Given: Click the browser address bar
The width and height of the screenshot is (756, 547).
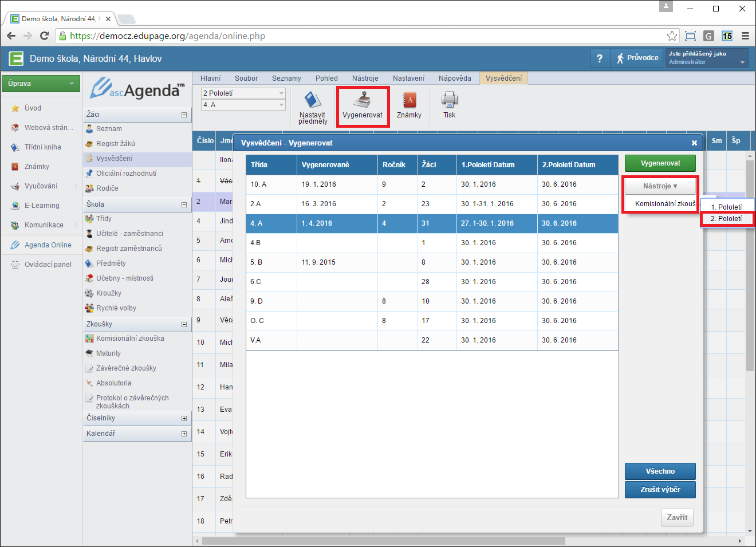Looking at the screenshot, I should [367, 36].
